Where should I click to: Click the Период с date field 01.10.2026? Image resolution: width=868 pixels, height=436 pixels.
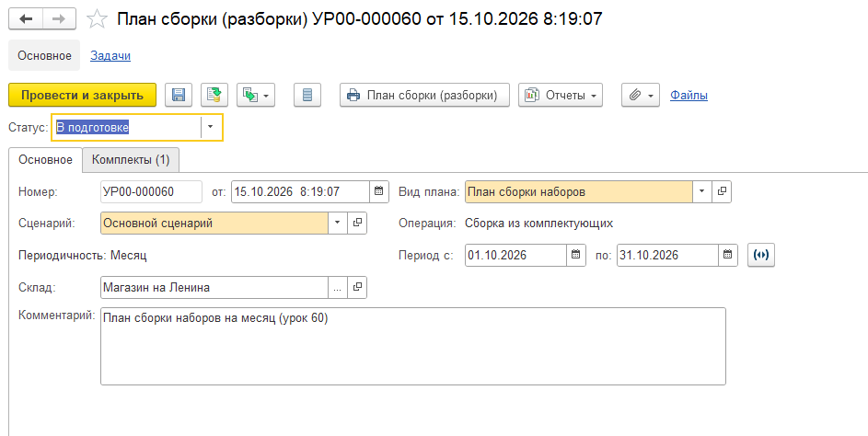(516, 255)
